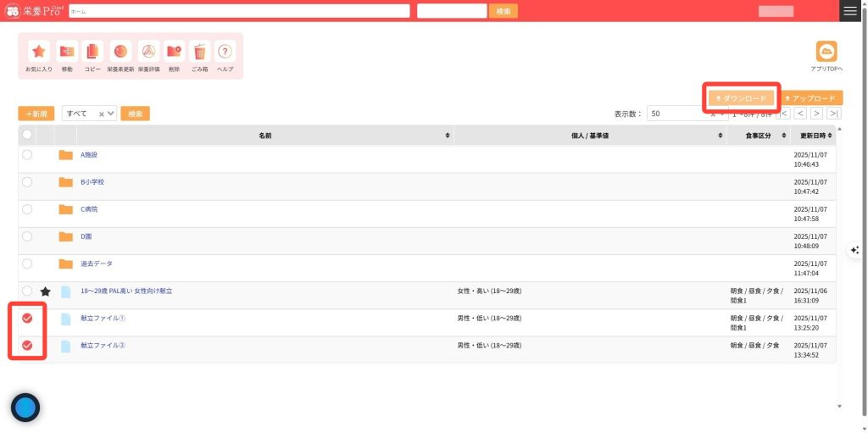Click the お気に入り star icon in toolbar
The image size is (868, 433).
(x=39, y=52)
